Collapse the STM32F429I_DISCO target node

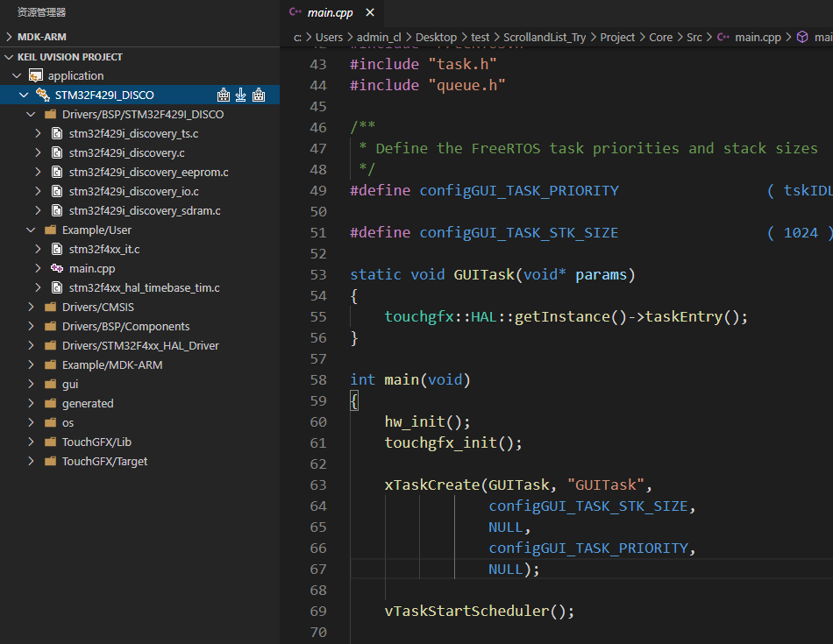tap(24, 95)
